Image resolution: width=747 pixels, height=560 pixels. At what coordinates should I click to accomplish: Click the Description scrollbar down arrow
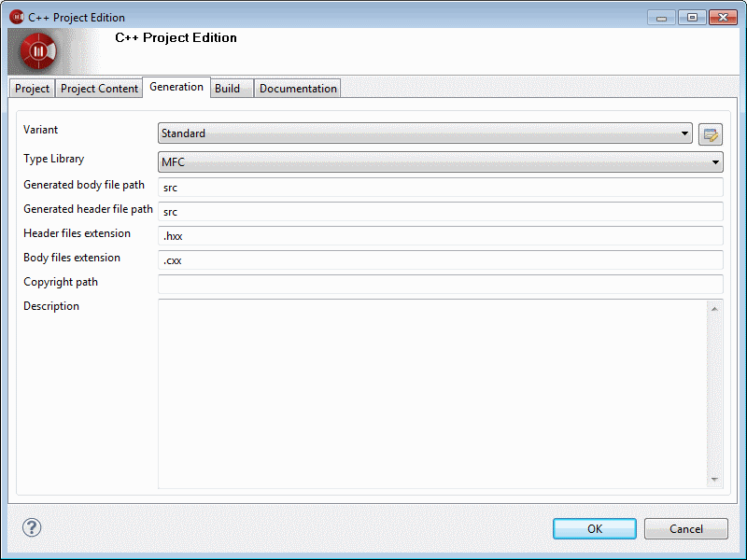(715, 480)
